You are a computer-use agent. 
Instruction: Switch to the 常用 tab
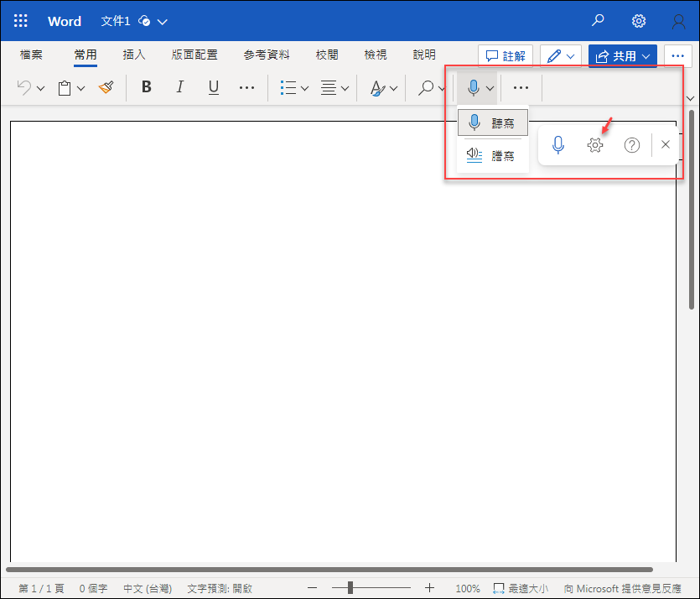[86, 55]
